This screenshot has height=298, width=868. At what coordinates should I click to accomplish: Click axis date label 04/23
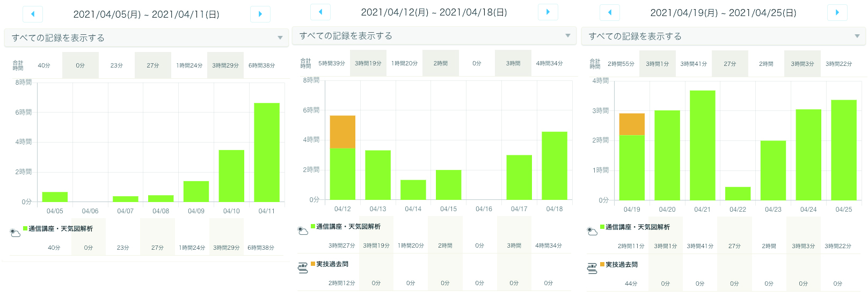click(x=773, y=210)
